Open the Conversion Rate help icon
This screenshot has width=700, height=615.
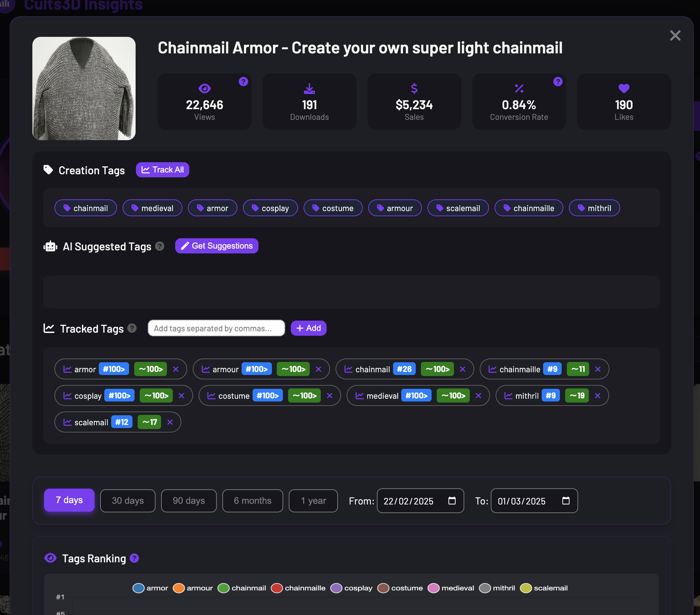558,82
